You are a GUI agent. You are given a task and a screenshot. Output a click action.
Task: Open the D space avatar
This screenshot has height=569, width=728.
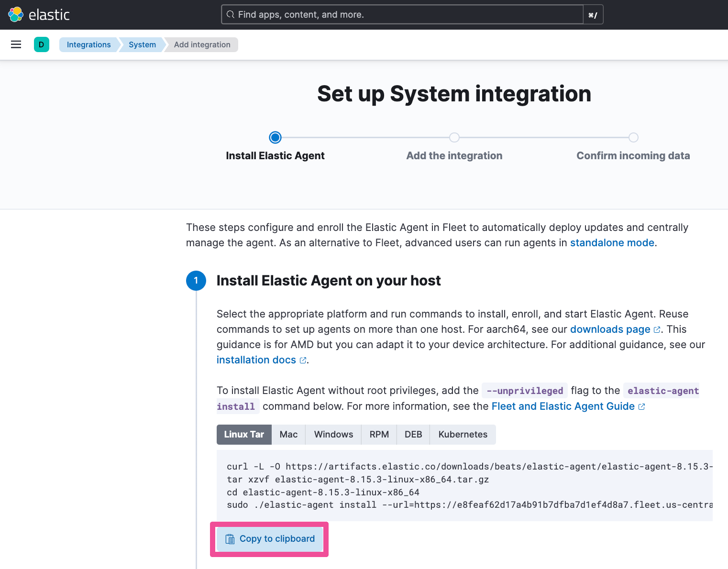[42, 44]
